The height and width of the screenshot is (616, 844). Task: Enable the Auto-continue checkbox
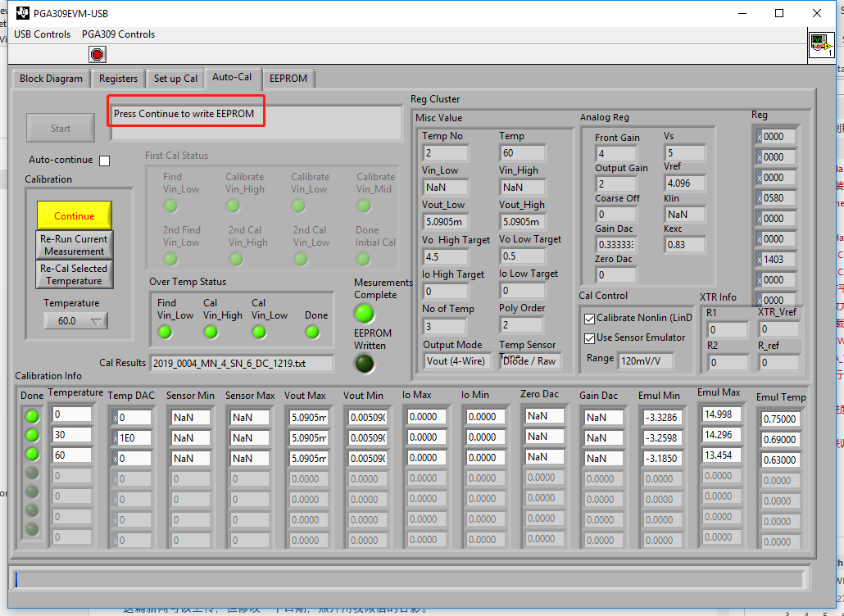coord(104,161)
